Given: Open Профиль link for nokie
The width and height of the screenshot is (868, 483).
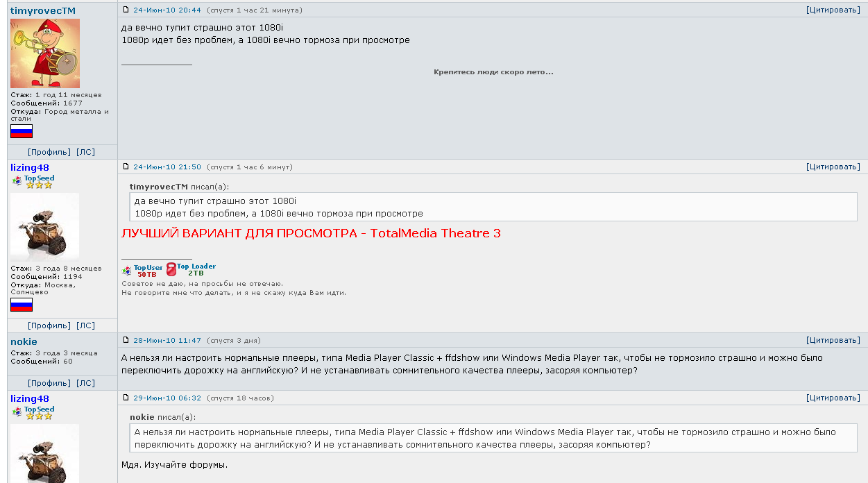Looking at the screenshot, I should pyautogui.click(x=49, y=382).
